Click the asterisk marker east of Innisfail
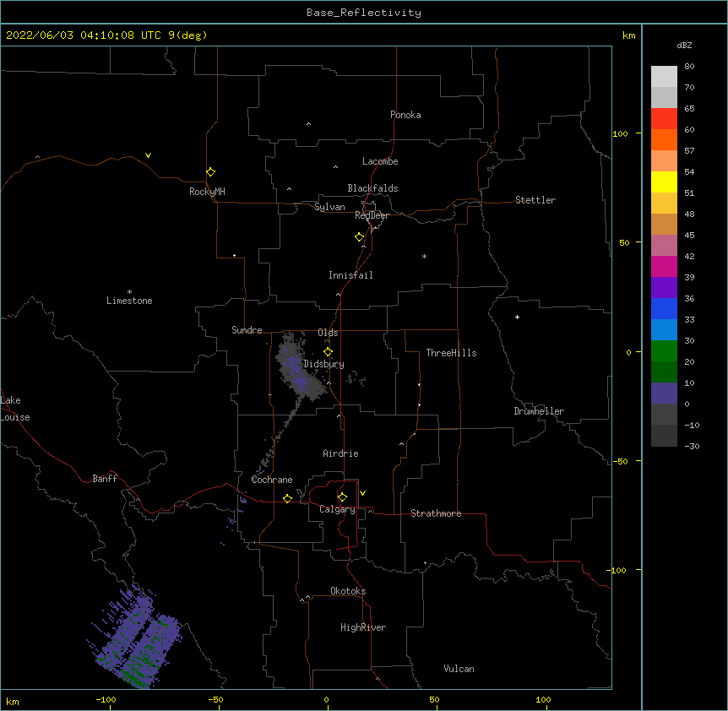 point(424,256)
